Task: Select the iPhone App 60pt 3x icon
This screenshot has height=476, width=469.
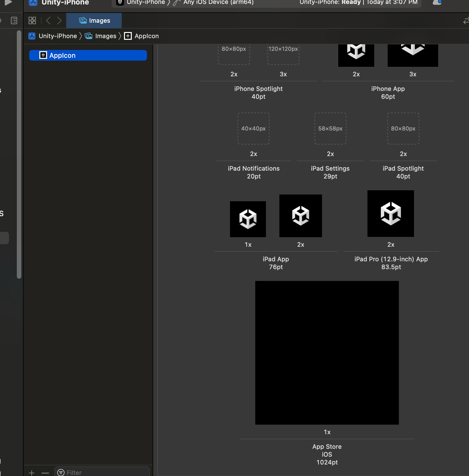Action: pos(413,55)
